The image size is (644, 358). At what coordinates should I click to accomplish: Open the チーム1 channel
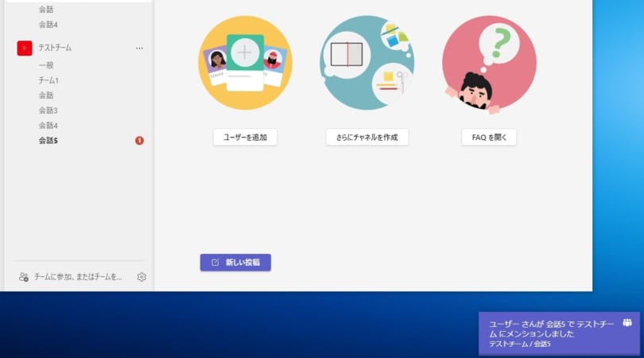click(48, 80)
